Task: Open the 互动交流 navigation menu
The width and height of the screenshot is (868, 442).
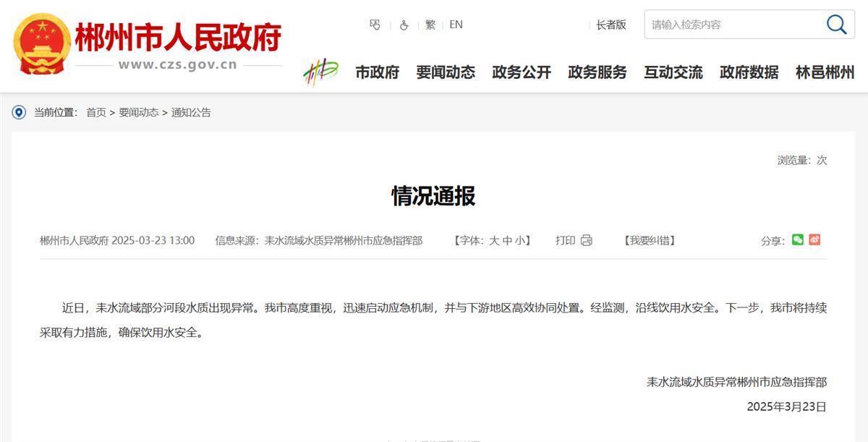Action: tap(673, 72)
